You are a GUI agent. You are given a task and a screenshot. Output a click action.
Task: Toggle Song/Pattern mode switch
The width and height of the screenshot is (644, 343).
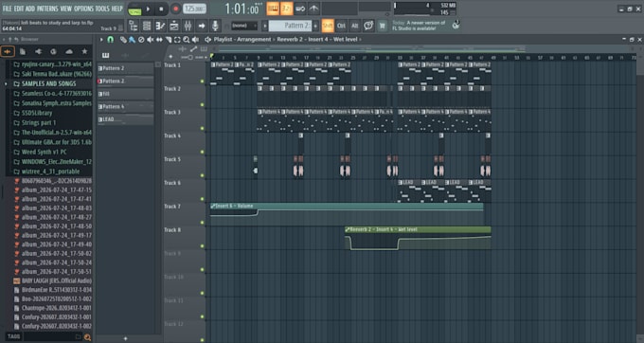point(134,9)
